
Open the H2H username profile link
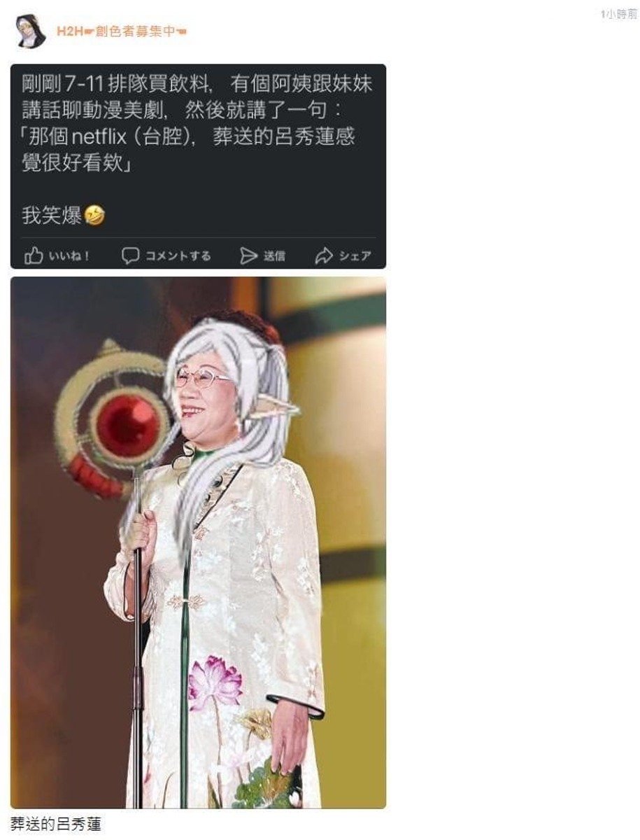122,31
